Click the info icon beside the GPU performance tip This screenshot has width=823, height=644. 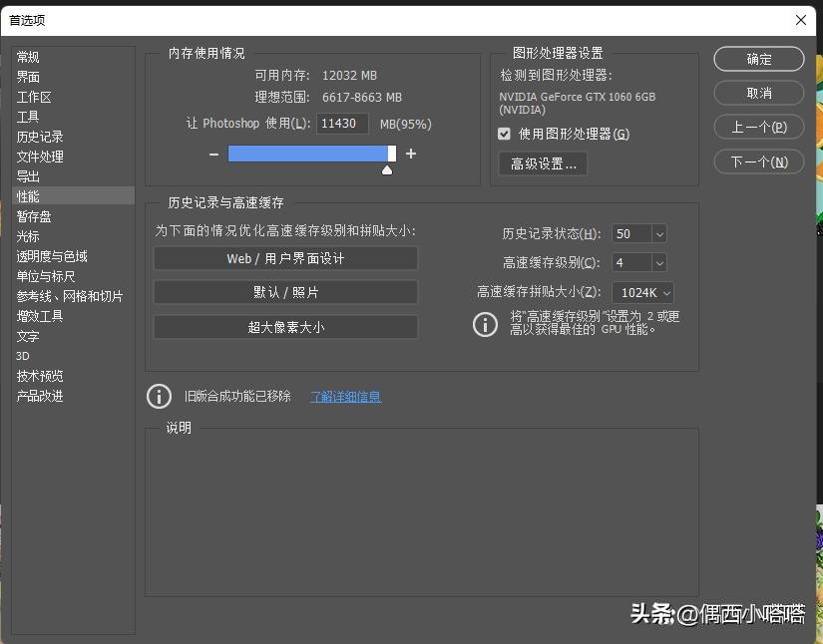pos(486,324)
